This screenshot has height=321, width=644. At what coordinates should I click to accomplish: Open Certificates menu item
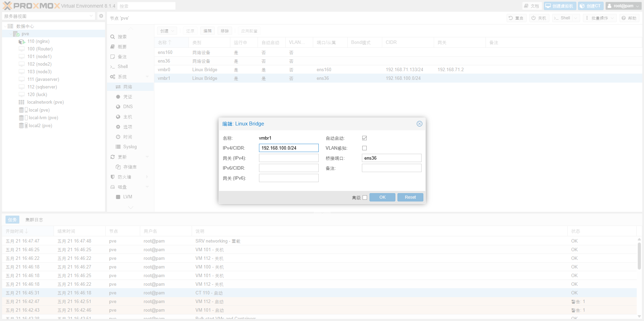pos(130,97)
